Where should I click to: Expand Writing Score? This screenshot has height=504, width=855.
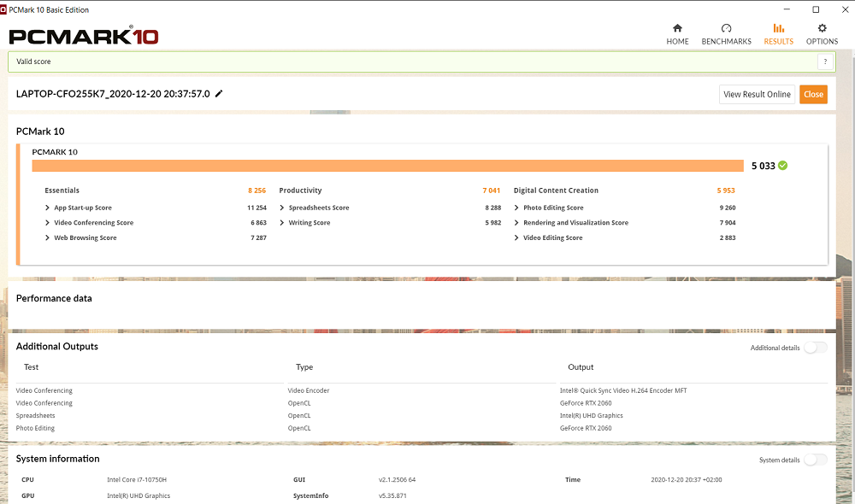click(x=282, y=223)
